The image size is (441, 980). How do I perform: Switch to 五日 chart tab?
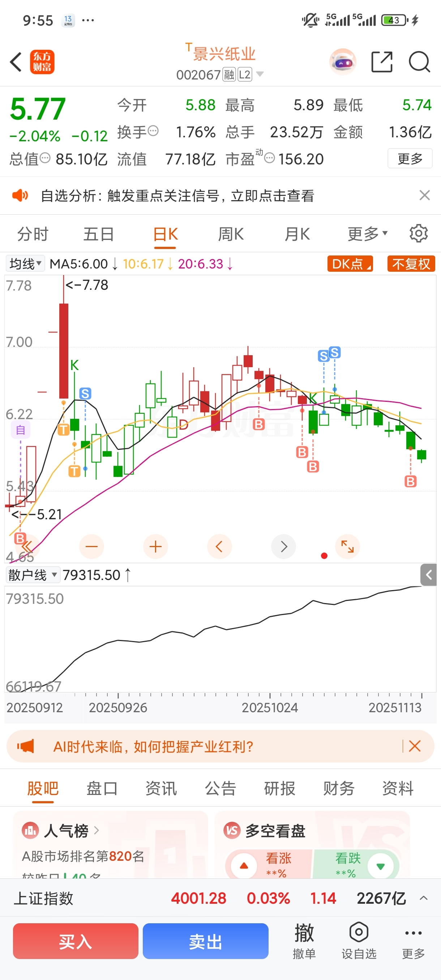click(99, 234)
